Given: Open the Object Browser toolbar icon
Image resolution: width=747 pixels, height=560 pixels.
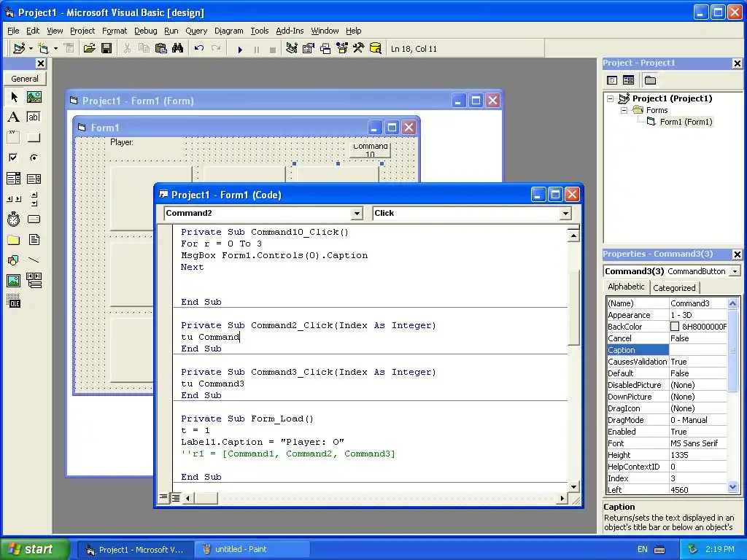Looking at the screenshot, I should click(342, 49).
